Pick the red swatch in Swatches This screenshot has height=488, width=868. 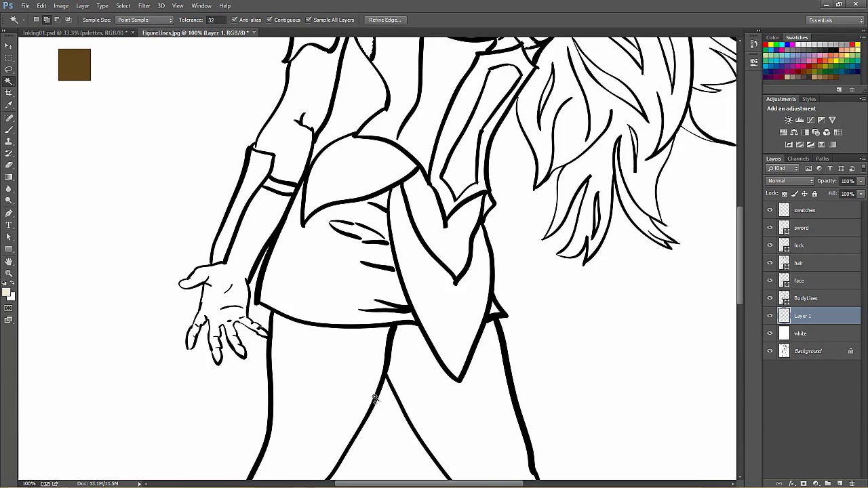(766, 45)
